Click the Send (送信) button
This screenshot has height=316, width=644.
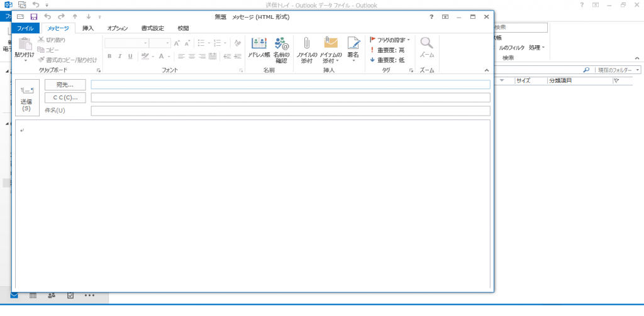coord(27,97)
